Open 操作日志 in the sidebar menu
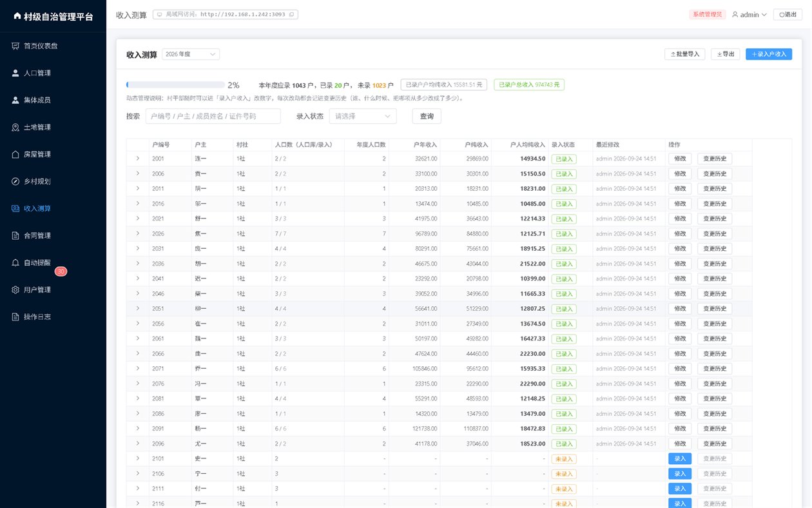The image size is (812, 508). [53, 317]
